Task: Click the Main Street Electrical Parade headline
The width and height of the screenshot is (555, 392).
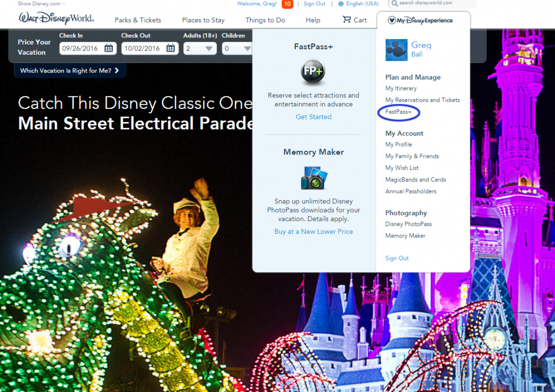Action: tap(136, 124)
